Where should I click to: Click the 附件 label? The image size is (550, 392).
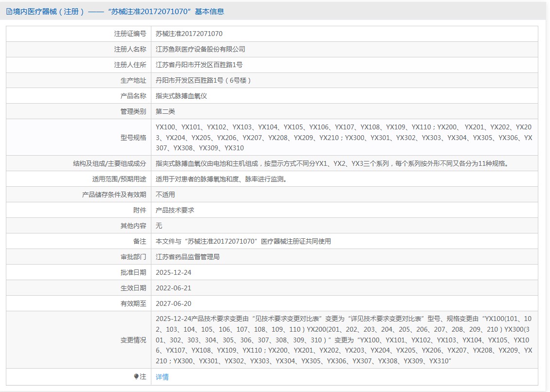click(x=140, y=211)
